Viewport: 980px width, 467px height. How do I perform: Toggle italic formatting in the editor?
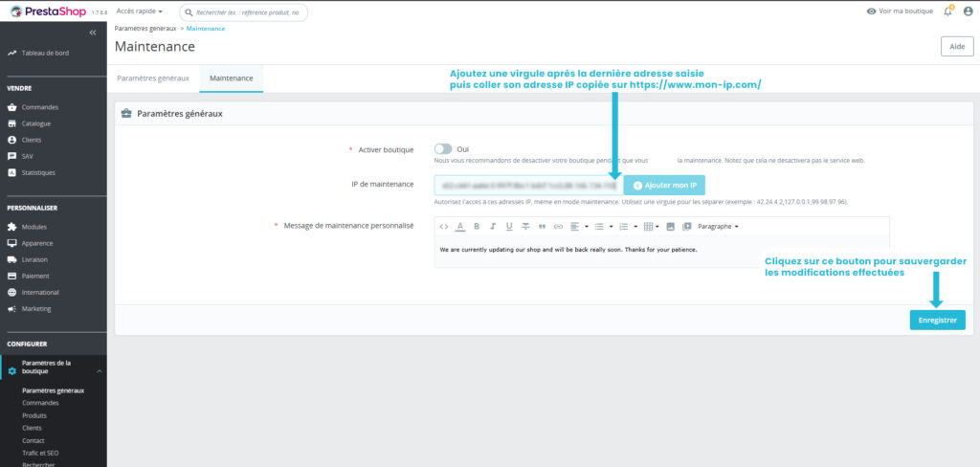coord(493,226)
